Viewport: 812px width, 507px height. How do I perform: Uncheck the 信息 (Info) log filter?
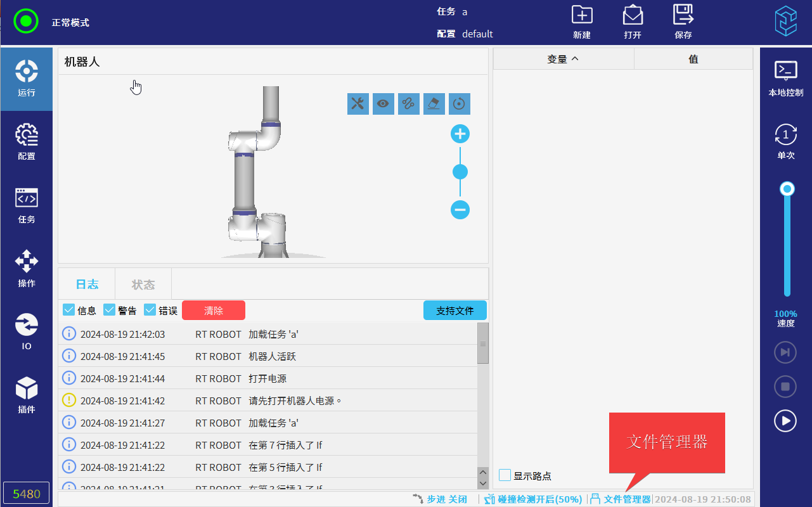69,310
